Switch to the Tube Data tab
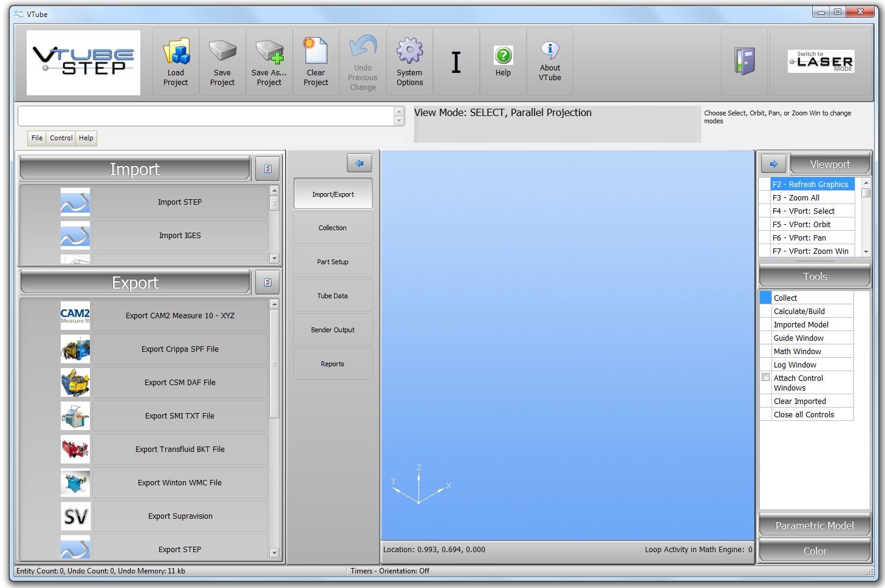Image resolution: width=885 pixels, height=588 pixels. click(333, 296)
